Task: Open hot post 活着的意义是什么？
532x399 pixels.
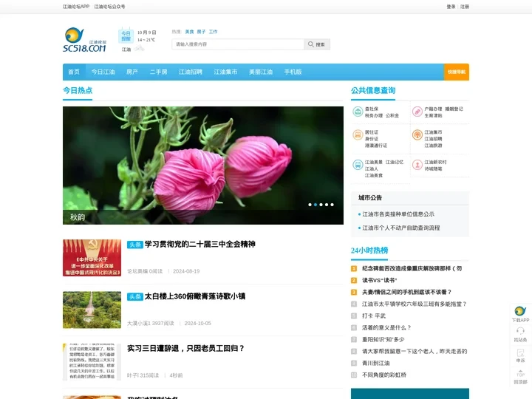Action: coord(386,328)
